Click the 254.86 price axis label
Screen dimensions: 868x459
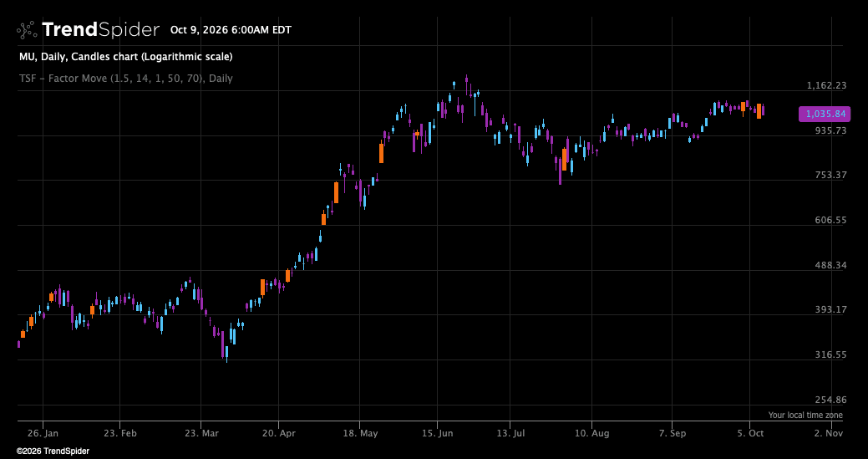830,400
